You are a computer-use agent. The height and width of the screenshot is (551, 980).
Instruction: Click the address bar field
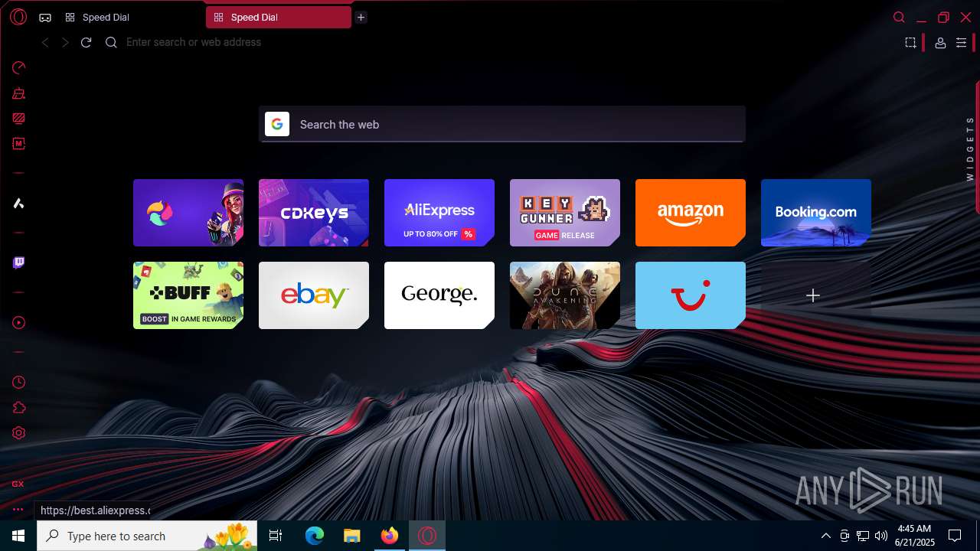(x=505, y=43)
